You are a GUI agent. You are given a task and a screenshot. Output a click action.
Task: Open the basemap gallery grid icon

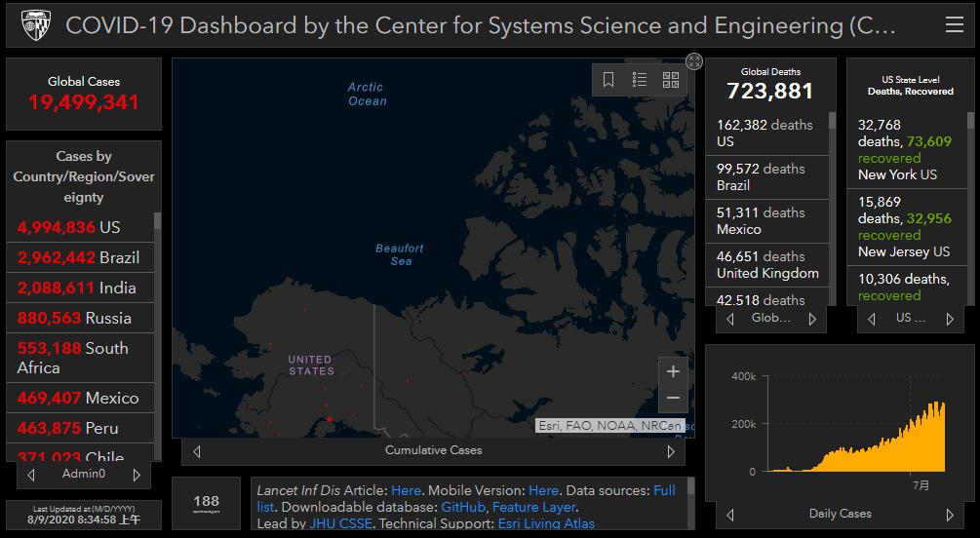click(671, 80)
